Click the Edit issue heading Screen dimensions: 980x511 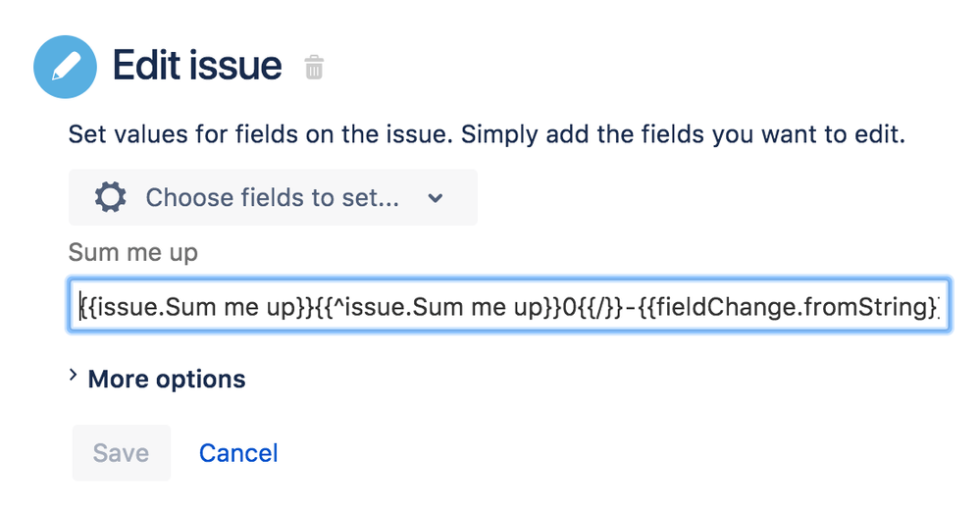click(197, 66)
